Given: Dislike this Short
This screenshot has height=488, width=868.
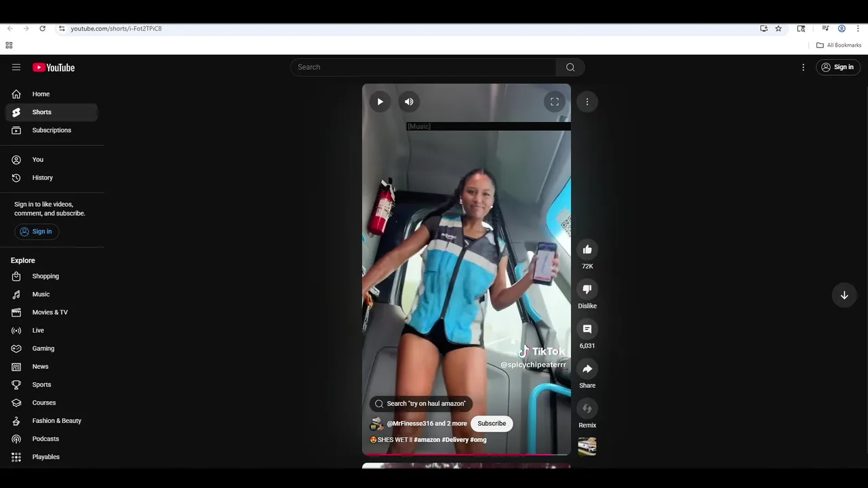Looking at the screenshot, I should 587,289.
